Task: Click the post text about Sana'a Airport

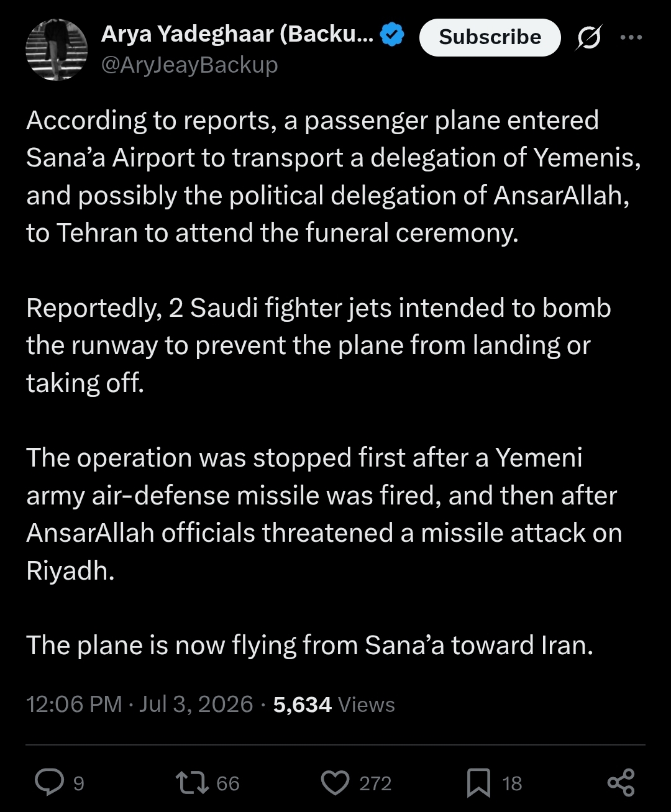Action: (x=334, y=176)
